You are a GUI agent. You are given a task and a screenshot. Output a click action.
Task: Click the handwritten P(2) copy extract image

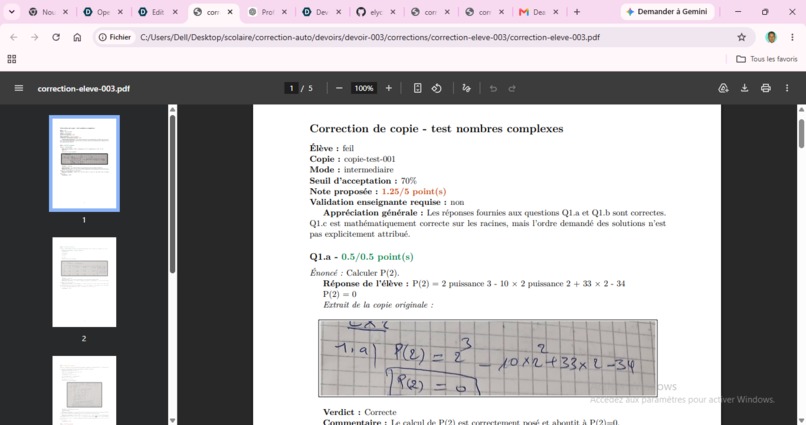click(488, 358)
